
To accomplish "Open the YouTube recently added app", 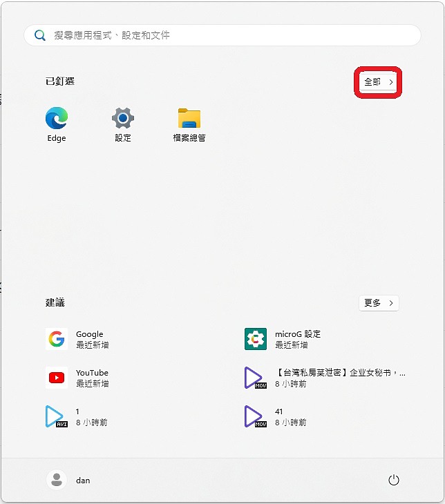I will (x=77, y=378).
